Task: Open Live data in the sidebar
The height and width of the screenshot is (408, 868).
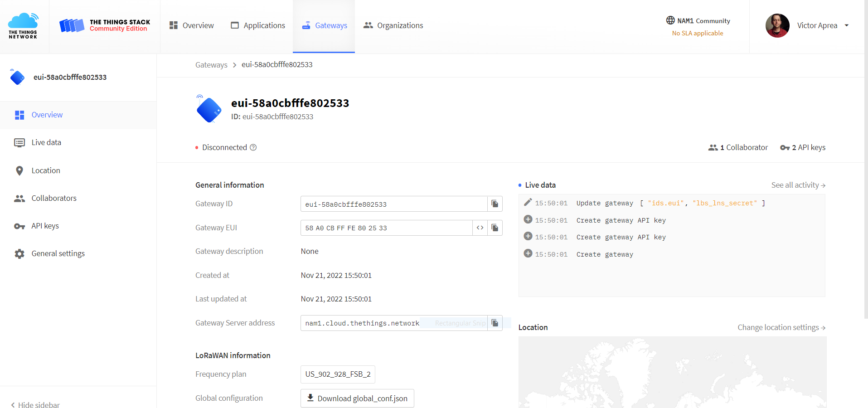Action: (46, 142)
